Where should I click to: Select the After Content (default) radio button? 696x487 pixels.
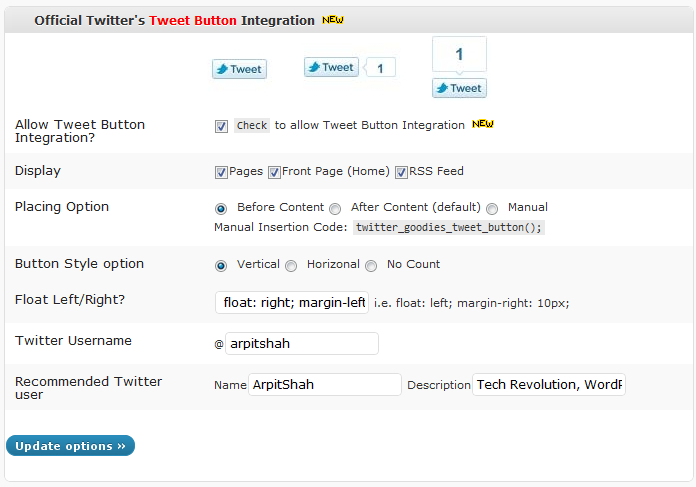[x=335, y=208]
